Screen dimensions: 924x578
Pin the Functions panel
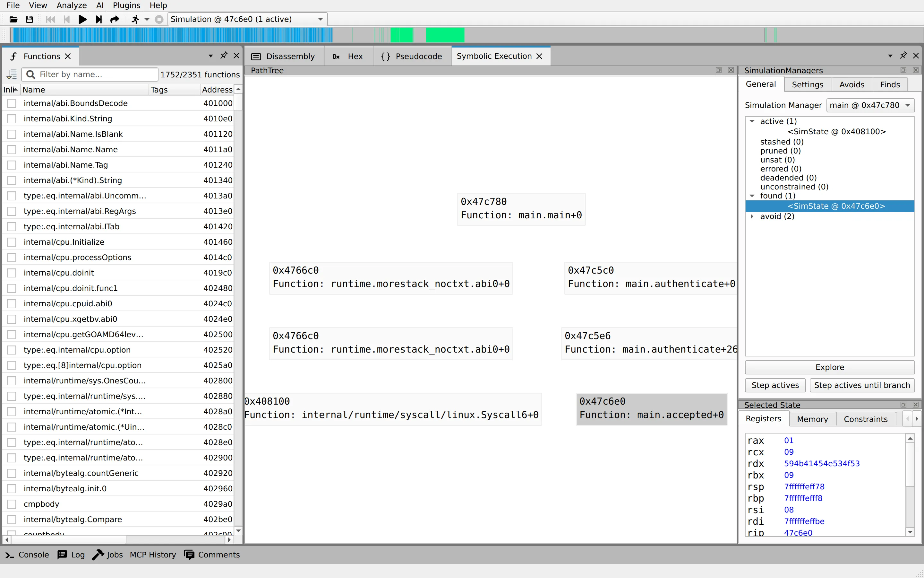(224, 56)
